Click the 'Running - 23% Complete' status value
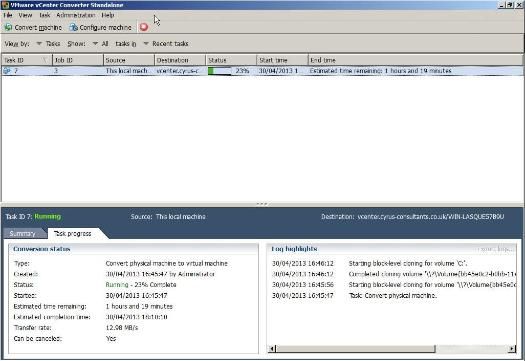 point(141,285)
